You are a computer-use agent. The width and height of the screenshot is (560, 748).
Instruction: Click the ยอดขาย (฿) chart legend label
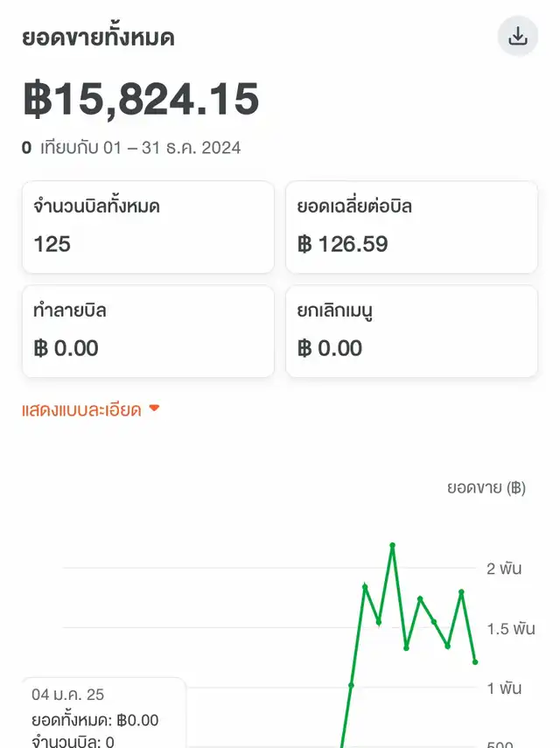point(486,487)
